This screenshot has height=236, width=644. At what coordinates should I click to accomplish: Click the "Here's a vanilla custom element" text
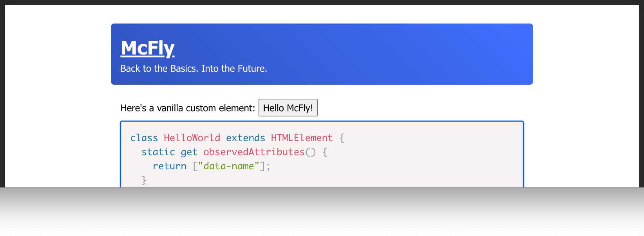(x=187, y=108)
